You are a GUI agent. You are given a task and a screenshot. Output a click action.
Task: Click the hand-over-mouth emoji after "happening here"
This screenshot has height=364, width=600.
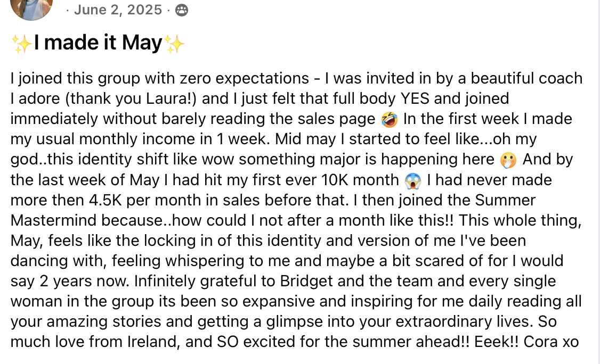[509, 159]
